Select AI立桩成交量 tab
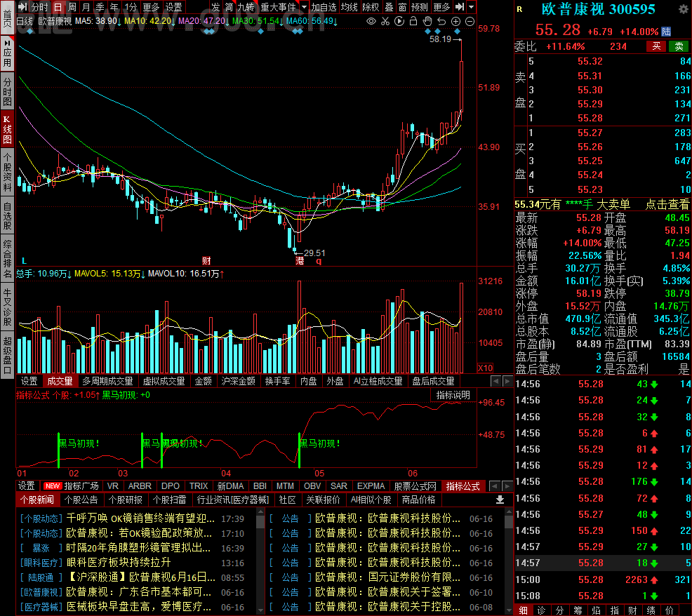692x616 pixels. click(378, 381)
